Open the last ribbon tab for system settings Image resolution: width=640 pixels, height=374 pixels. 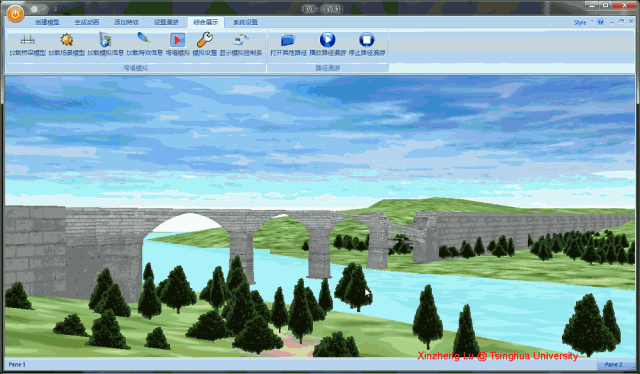pos(245,22)
